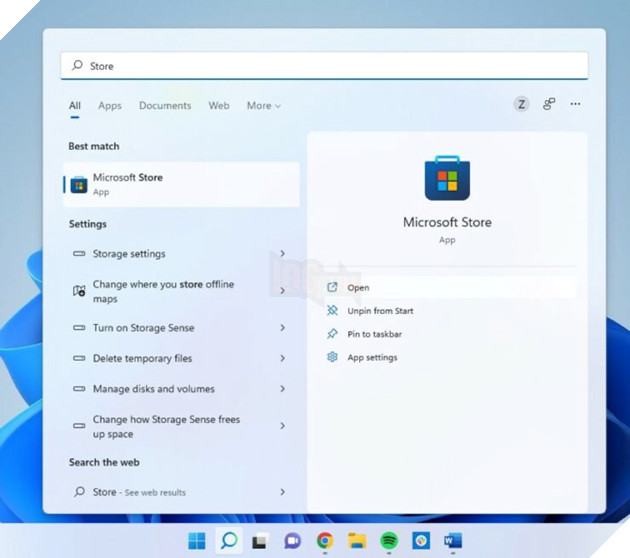
Task: Expand Storage settings chevron arrow
Action: 282,253
